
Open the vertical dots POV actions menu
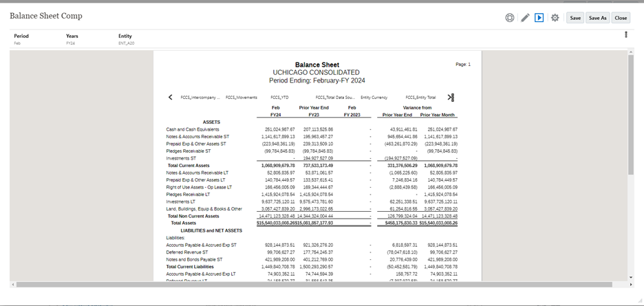(626, 34)
